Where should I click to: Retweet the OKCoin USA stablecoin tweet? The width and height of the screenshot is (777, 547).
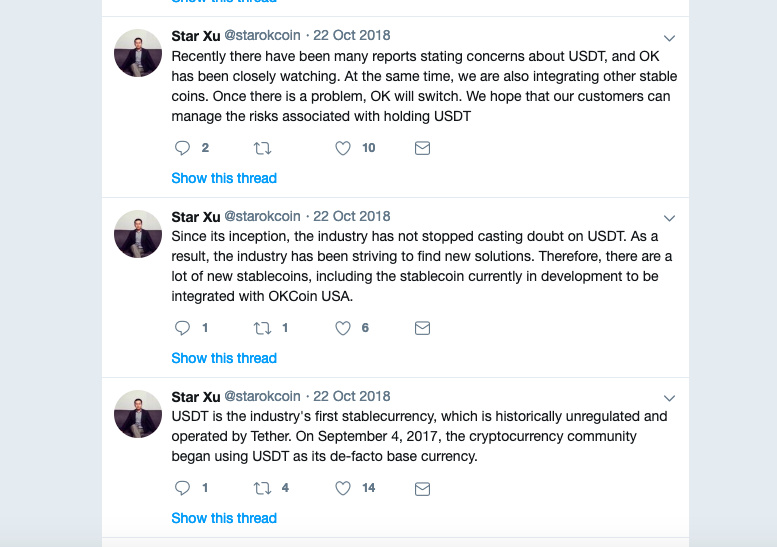262,328
